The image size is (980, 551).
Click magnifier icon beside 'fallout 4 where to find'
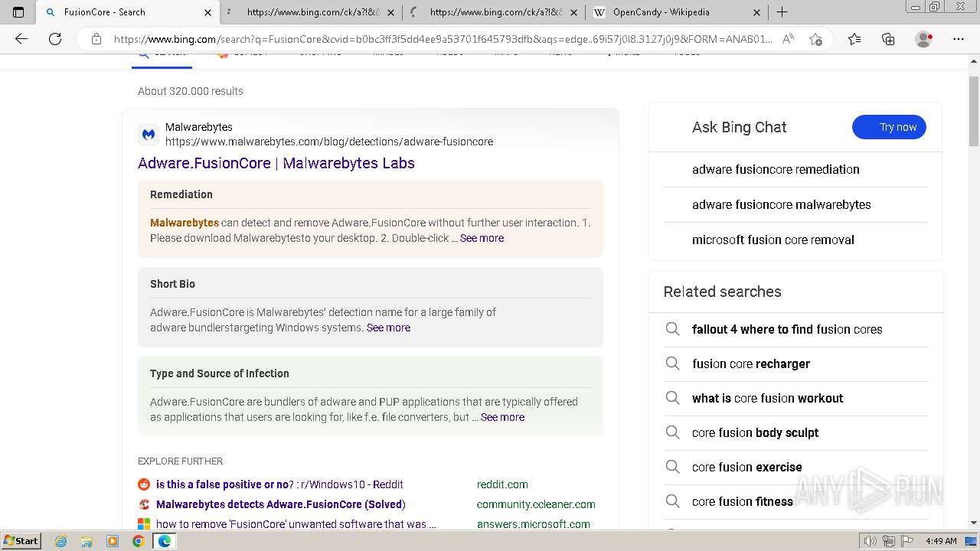coord(672,329)
